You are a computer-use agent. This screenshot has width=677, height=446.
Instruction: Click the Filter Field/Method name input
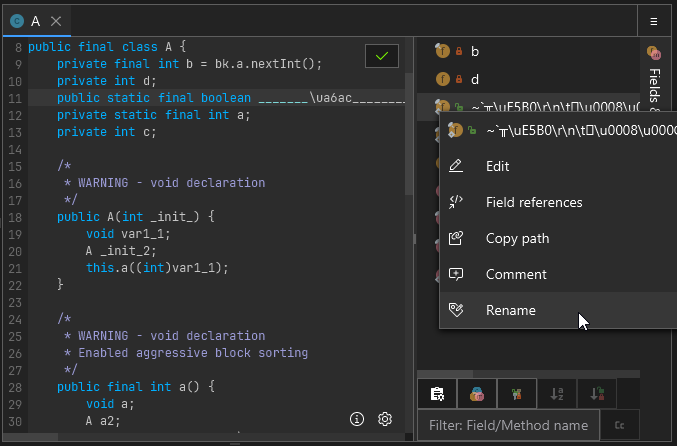point(508,425)
